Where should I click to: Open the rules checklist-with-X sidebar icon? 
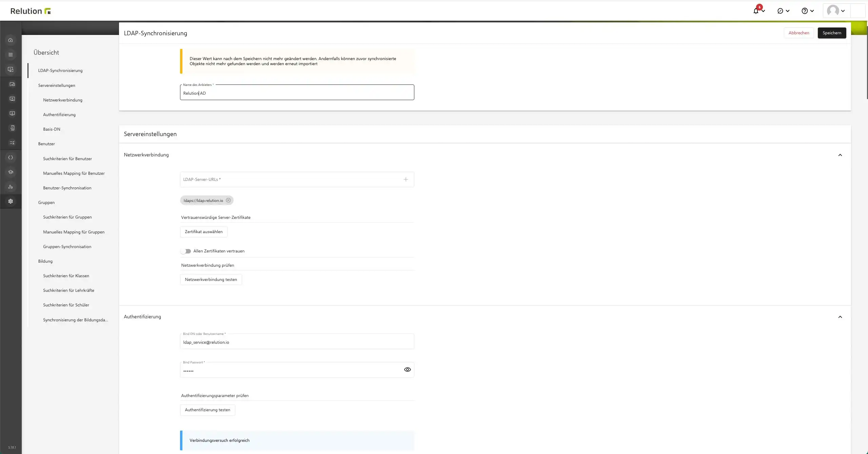(x=12, y=143)
